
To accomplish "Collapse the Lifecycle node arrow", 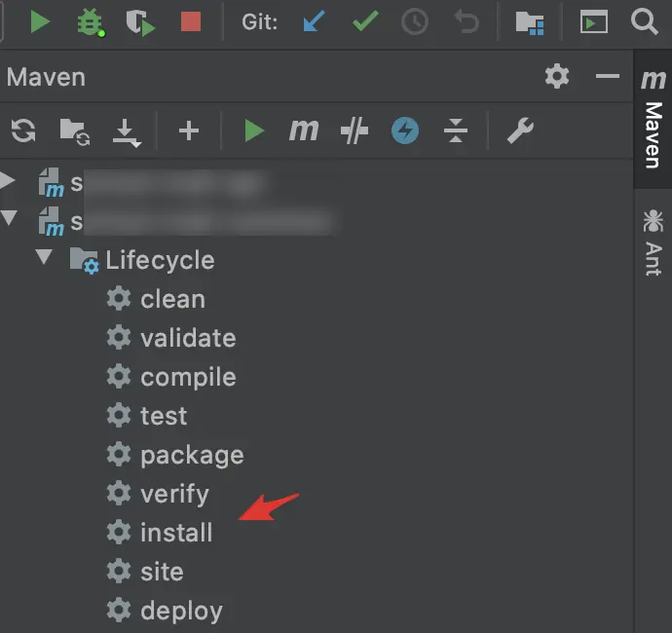I will pyautogui.click(x=44, y=257).
